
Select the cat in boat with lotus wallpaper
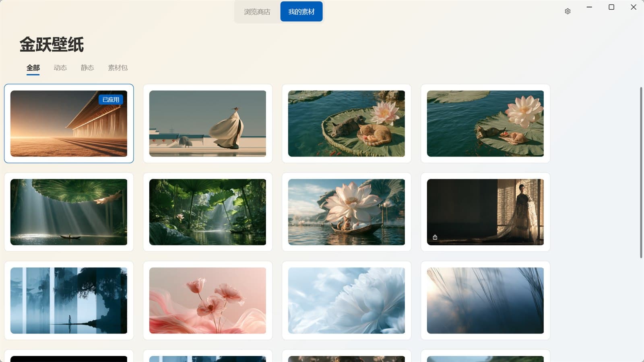[347, 212]
